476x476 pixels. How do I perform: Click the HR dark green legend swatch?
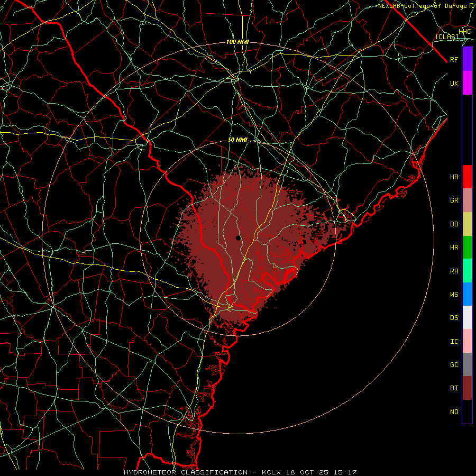click(467, 248)
